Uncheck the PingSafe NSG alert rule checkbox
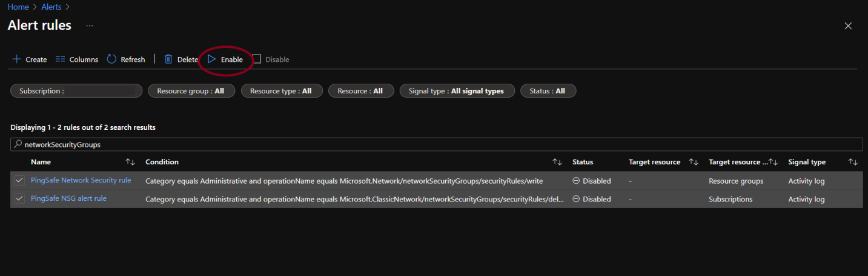 (20, 198)
